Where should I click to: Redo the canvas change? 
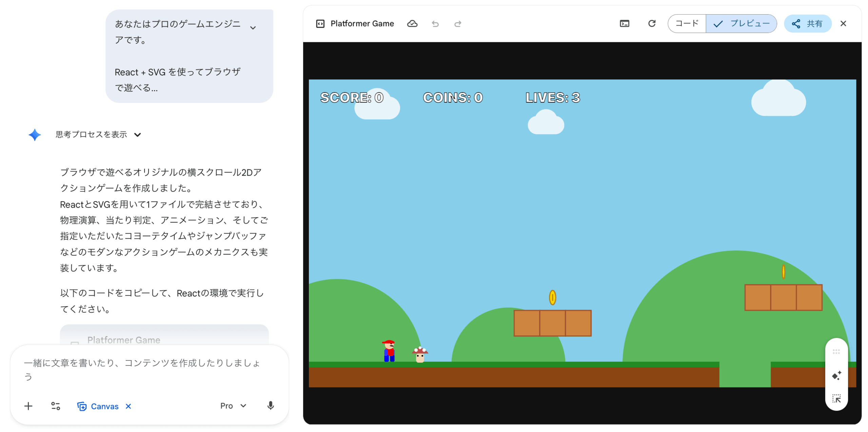point(458,24)
